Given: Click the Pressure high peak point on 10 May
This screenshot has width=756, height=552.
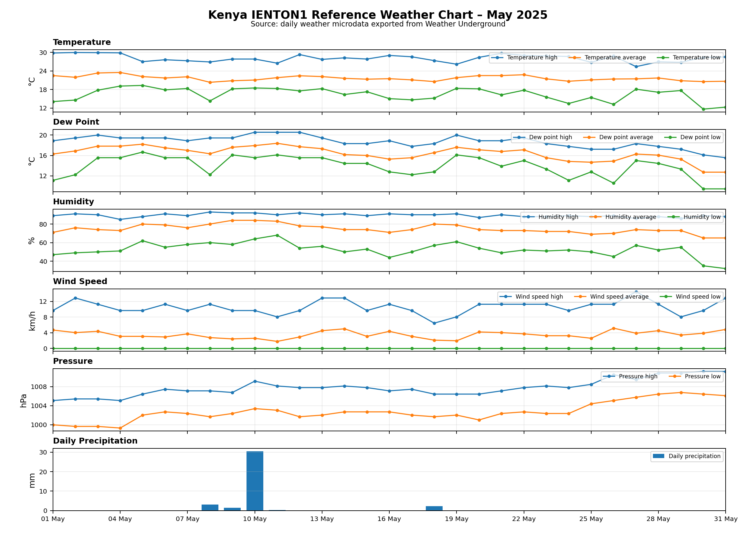Looking at the screenshot, I should (255, 382).
